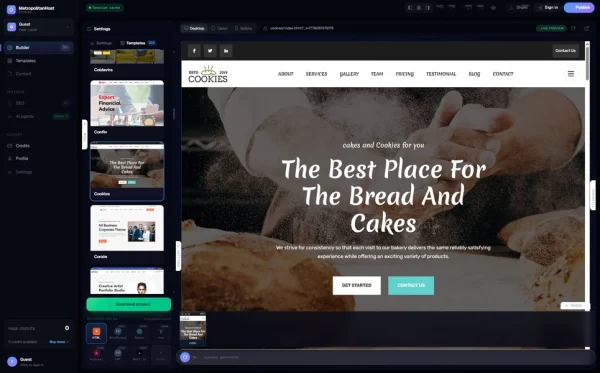
Task: Expand the settings panel side handle
Action: point(178,256)
